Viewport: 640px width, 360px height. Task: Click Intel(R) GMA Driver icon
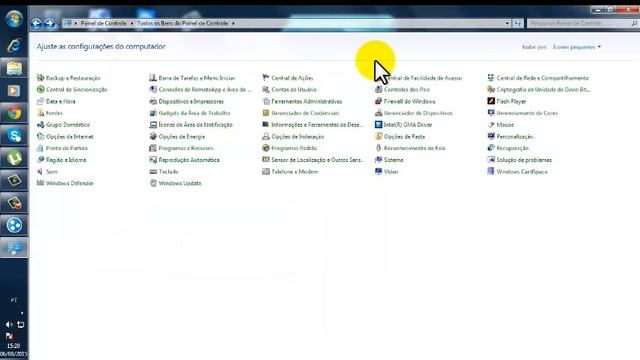pos(378,125)
